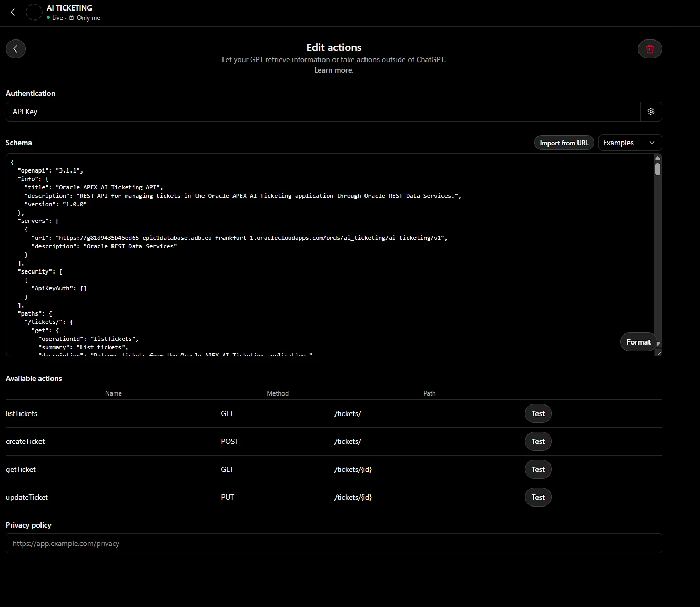Click the Path column header
This screenshot has height=607, width=700.
[x=430, y=393]
